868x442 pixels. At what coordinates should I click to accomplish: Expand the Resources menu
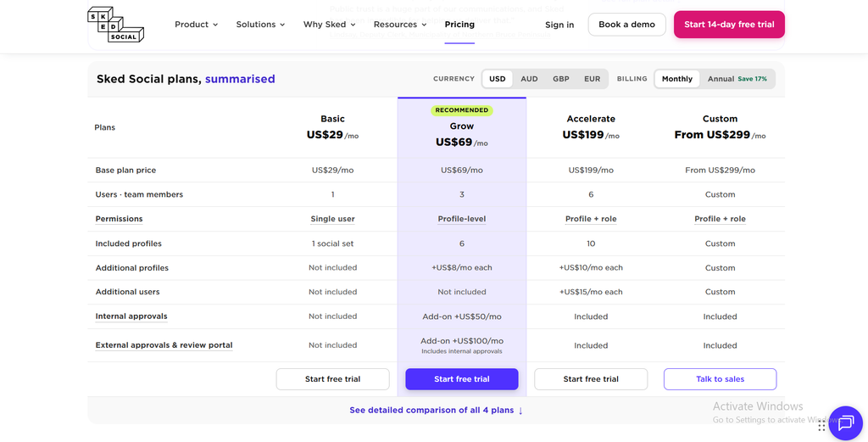[400, 25]
